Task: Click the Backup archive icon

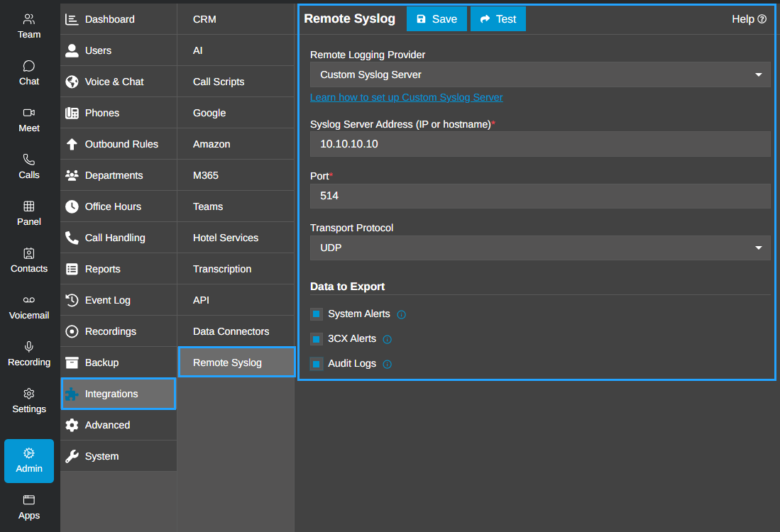Action: pos(72,362)
